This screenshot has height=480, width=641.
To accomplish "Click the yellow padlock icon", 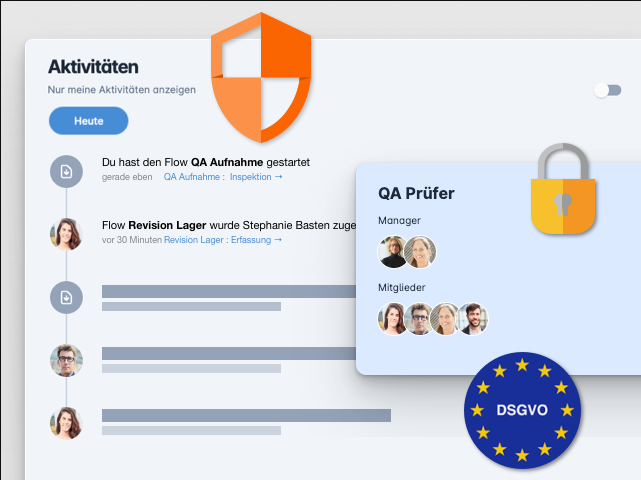I will [563, 189].
